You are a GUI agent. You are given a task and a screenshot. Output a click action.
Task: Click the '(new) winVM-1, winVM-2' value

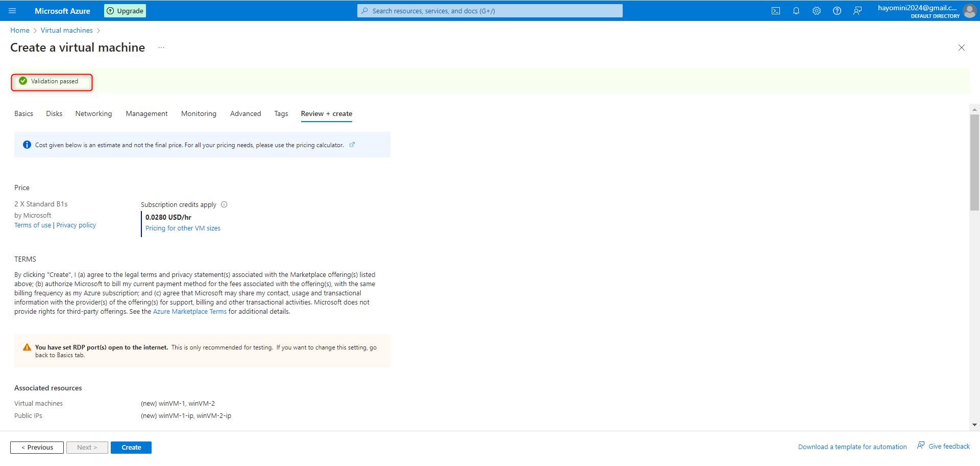pyautogui.click(x=178, y=404)
